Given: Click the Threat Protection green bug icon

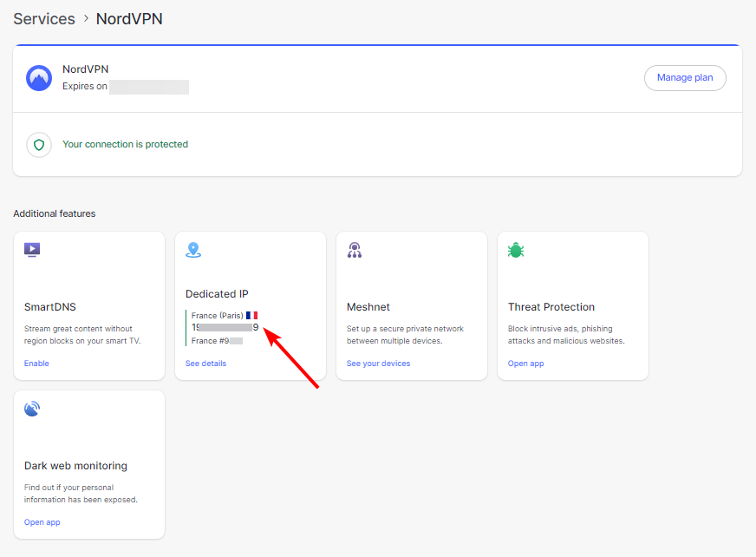Looking at the screenshot, I should [x=516, y=249].
